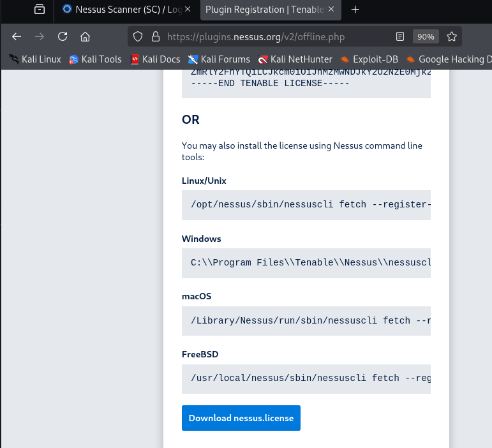This screenshot has width=492, height=448.
Task: Open a new tab with plus button
Action: click(x=355, y=10)
